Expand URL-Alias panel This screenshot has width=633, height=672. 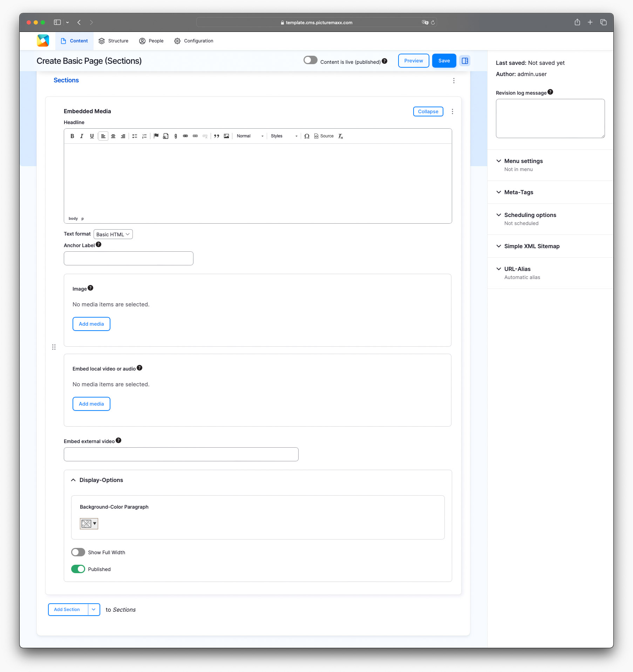point(517,269)
